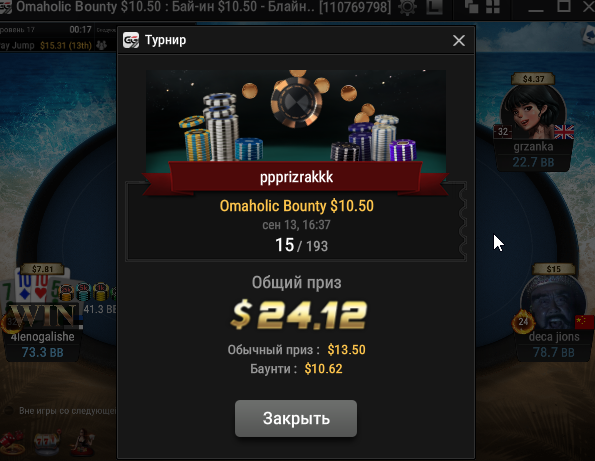Open the live dealer icon

(82, 442)
